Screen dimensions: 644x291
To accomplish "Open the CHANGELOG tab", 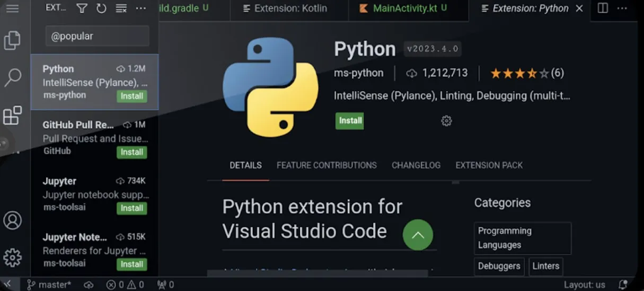I will 416,165.
